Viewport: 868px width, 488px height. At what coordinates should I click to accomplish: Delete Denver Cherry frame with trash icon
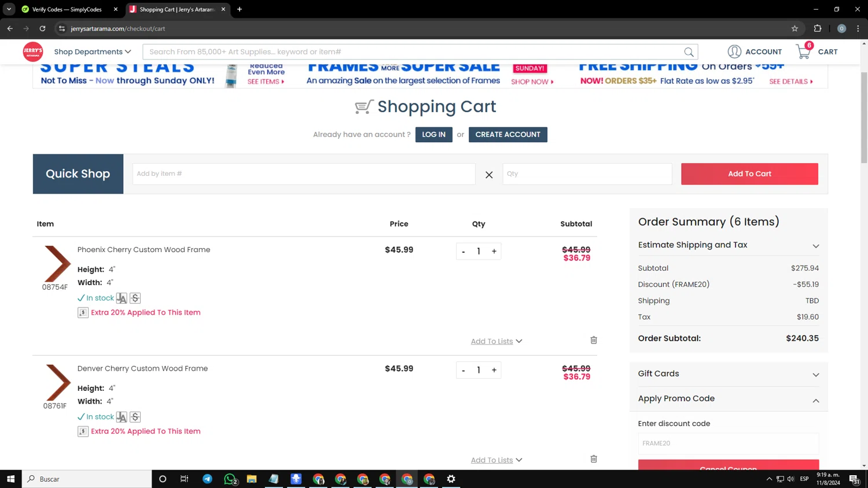(594, 459)
